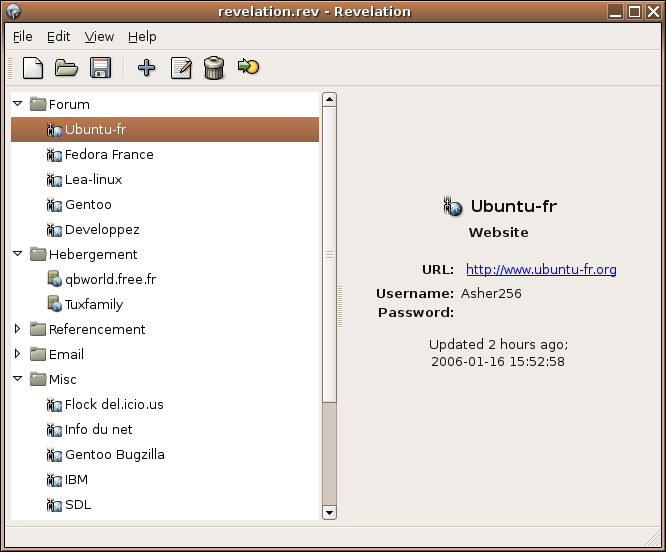Click the Forum folder icon

[x=38, y=104]
